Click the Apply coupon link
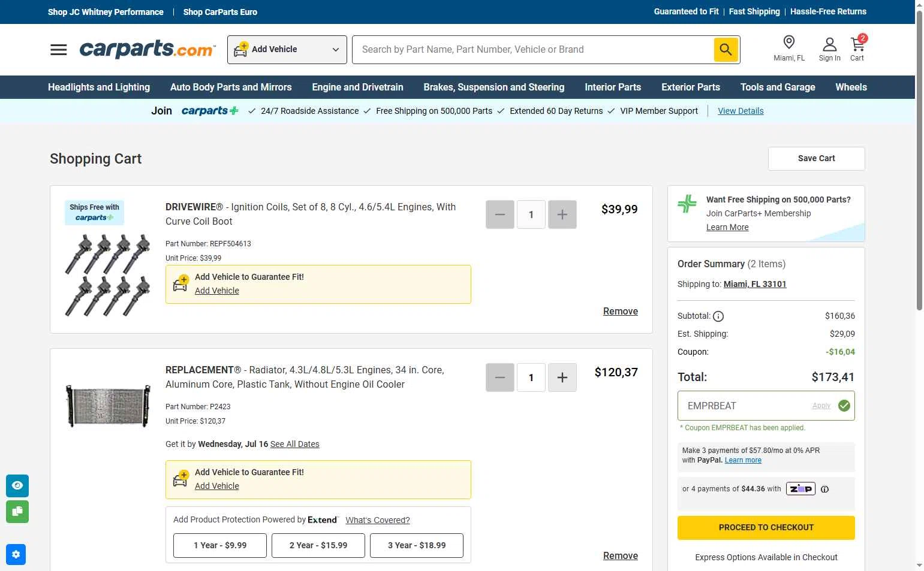The image size is (924, 571). coord(821,406)
